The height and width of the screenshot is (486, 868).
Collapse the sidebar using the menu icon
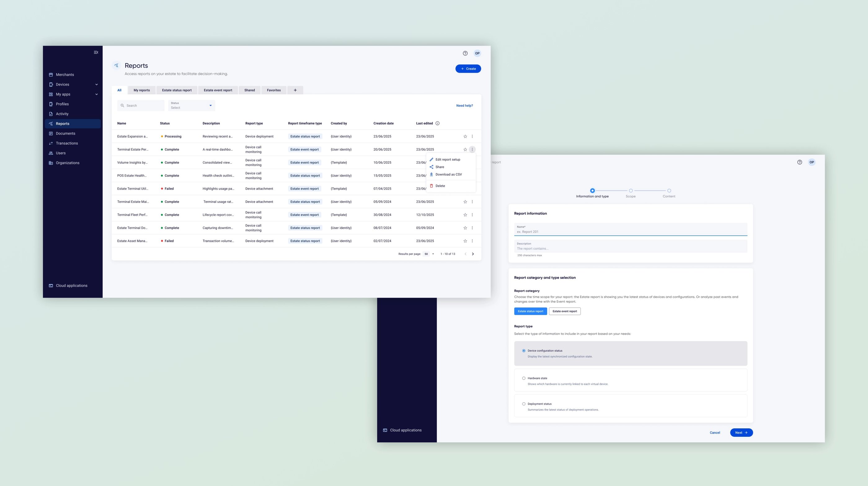96,52
